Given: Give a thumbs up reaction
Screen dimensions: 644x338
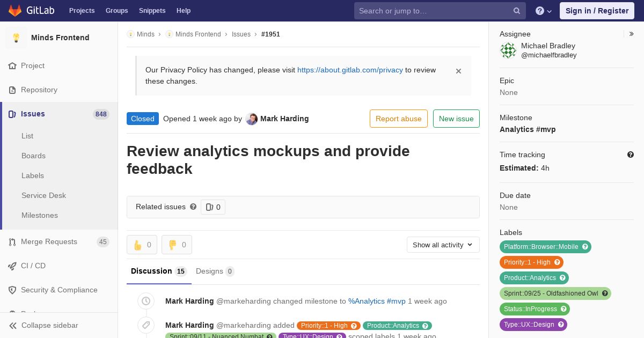Looking at the screenshot, I should [x=142, y=245].
